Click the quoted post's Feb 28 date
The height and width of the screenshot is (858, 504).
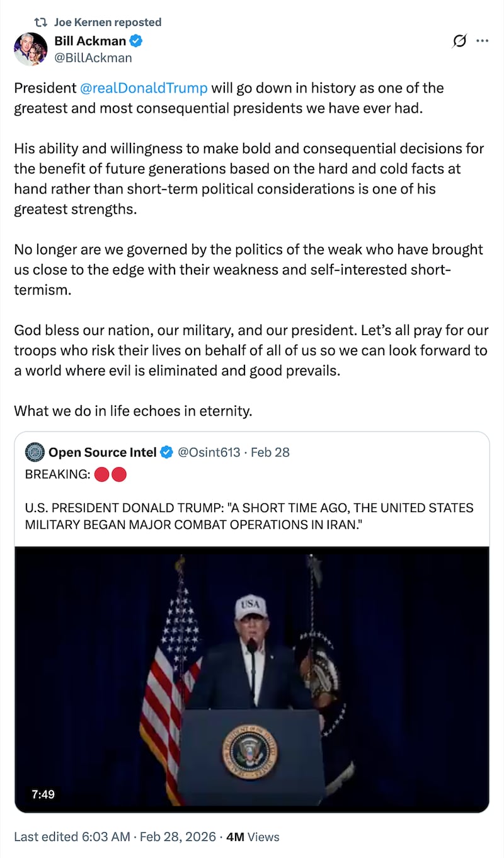(270, 452)
